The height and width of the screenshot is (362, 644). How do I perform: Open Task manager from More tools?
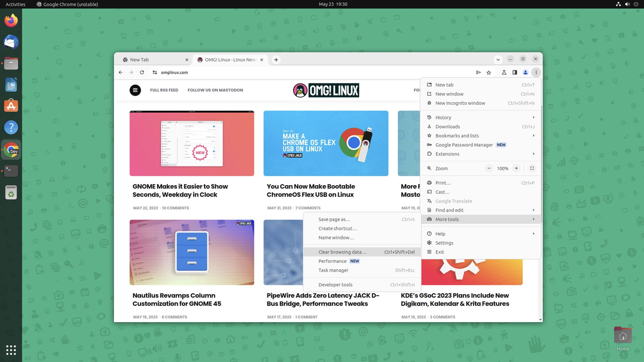point(362,270)
